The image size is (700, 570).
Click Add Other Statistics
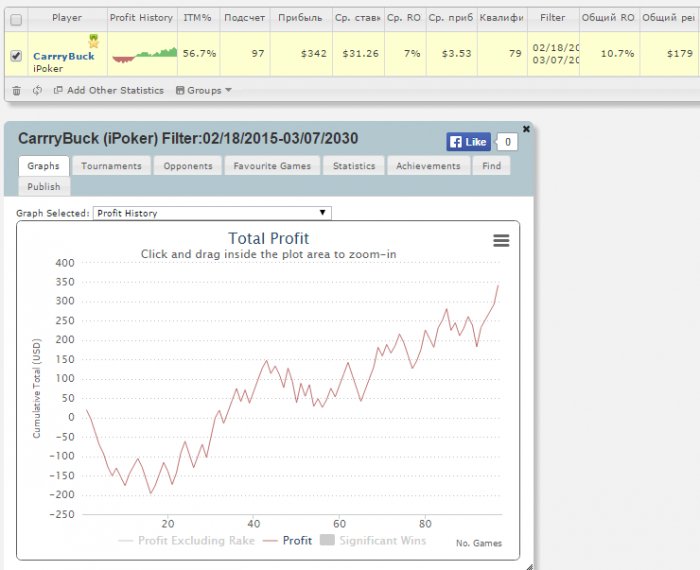click(x=108, y=90)
